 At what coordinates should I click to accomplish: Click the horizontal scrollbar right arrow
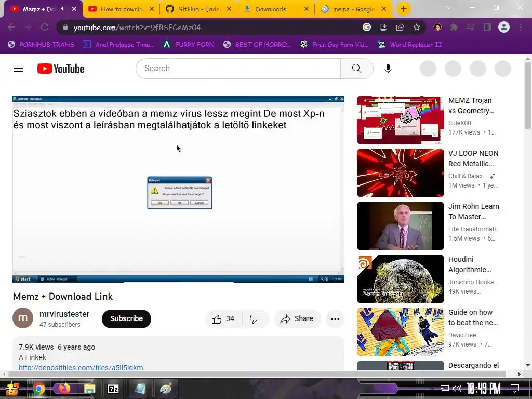[520, 374]
